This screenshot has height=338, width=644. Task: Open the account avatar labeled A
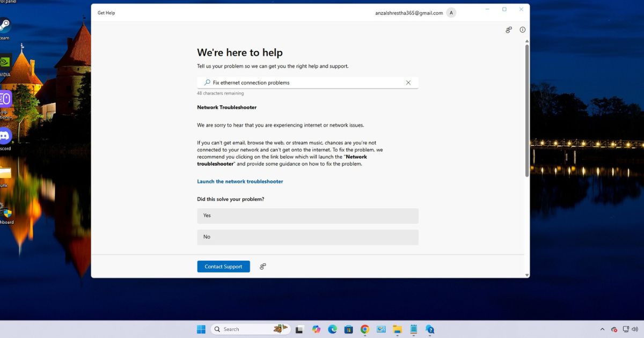(x=451, y=13)
